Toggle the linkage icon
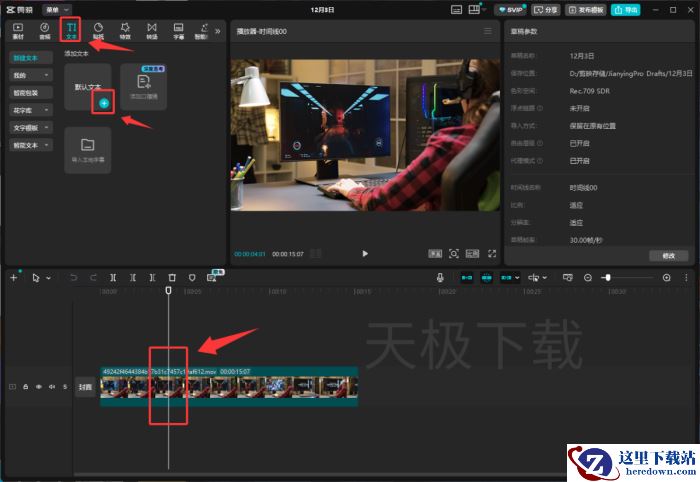This screenshot has width=700, height=482. (506, 278)
